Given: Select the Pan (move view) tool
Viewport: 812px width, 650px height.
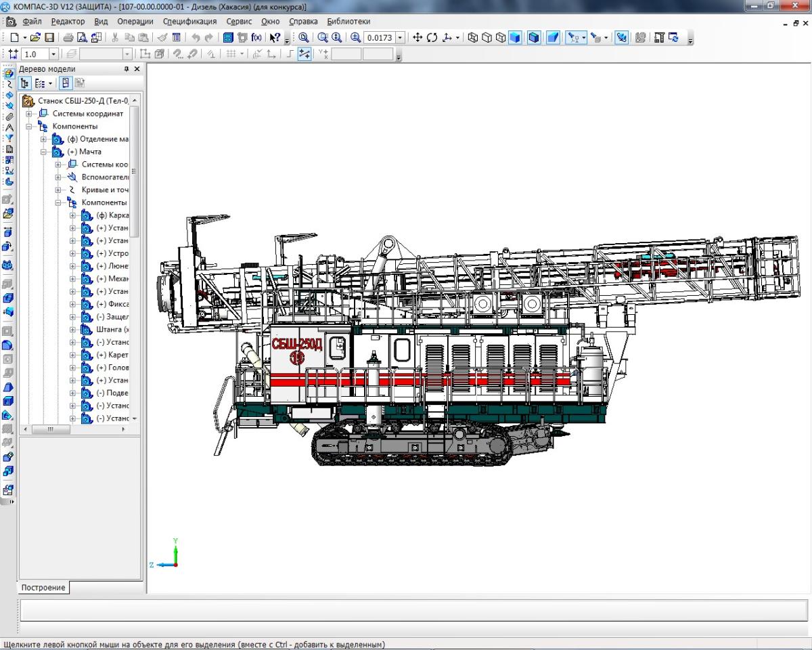Looking at the screenshot, I should (418, 38).
